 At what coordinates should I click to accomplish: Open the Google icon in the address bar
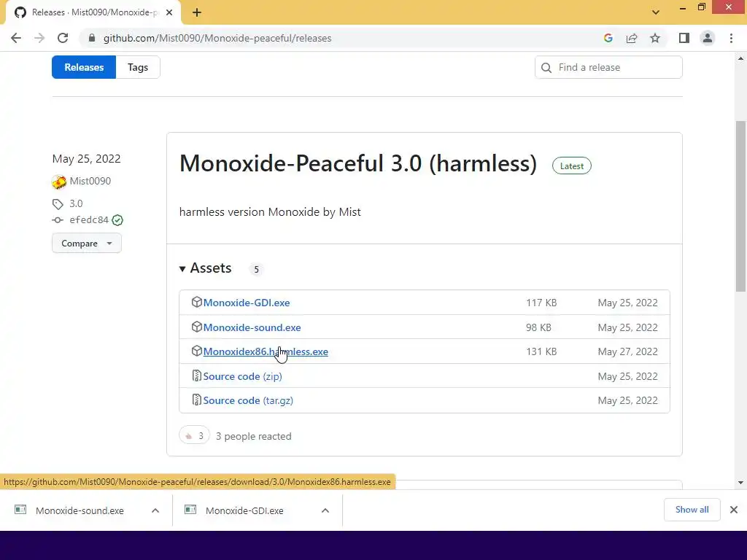[x=608, y=38]
